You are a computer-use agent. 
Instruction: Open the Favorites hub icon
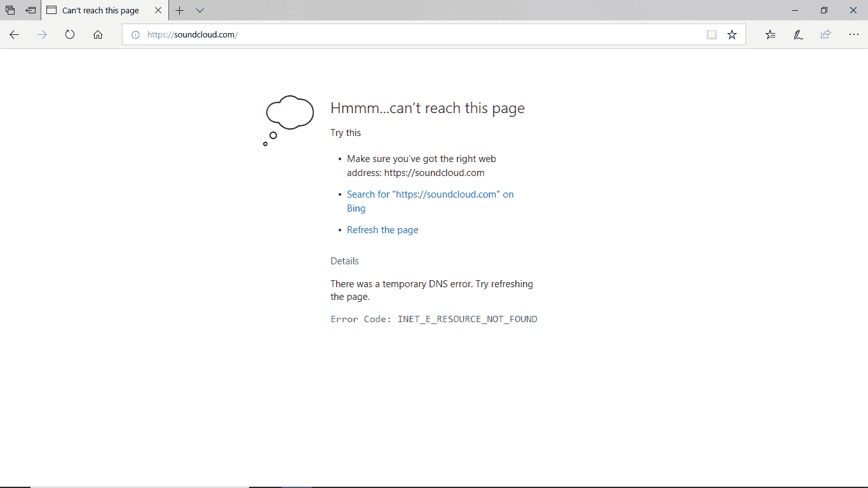coord(770,35)
